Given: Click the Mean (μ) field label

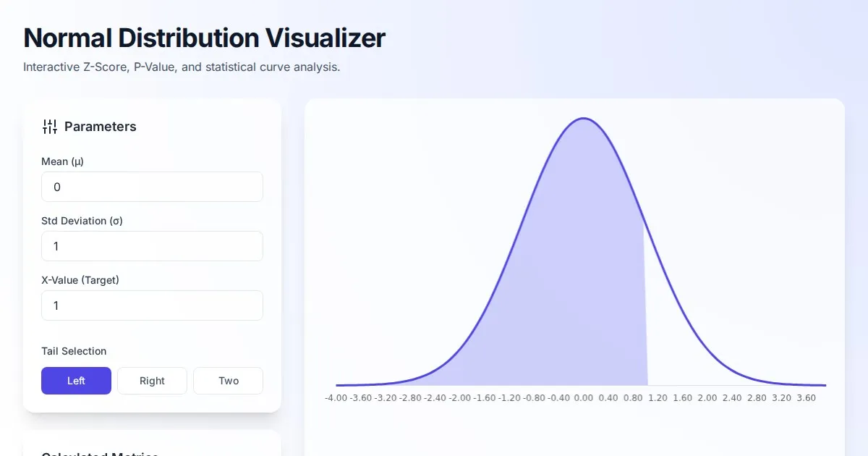Looking at the screenshot, I should (x=62, y=161).
